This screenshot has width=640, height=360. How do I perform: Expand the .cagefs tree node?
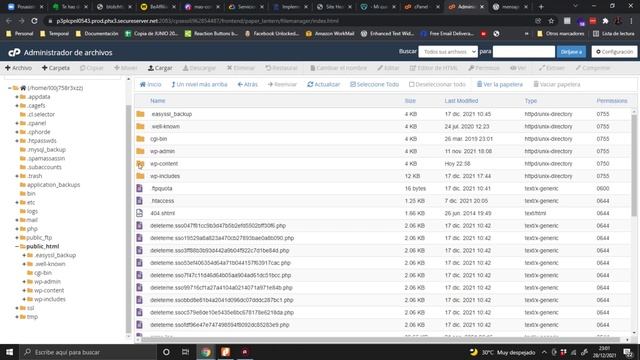(x=17, y=106)
